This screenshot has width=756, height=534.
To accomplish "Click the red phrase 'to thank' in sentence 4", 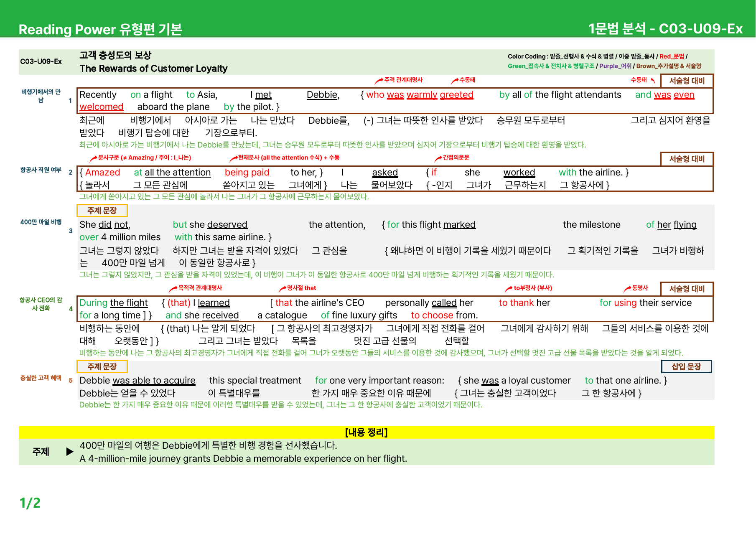I will point(516,303).
